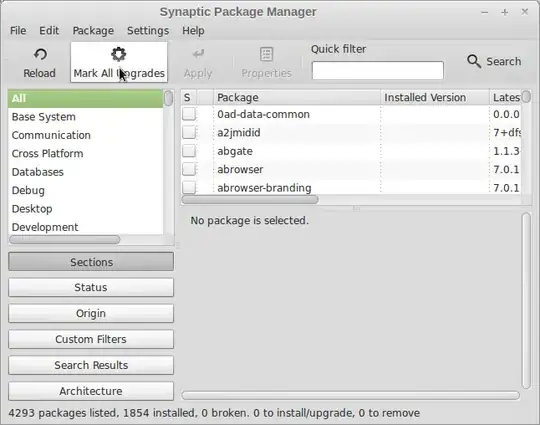The height and width of the screenshot is (425, 540).
Task: Click the sections list horizontal scrollbar
Action: pyautogui.click(x=65, y=239)
